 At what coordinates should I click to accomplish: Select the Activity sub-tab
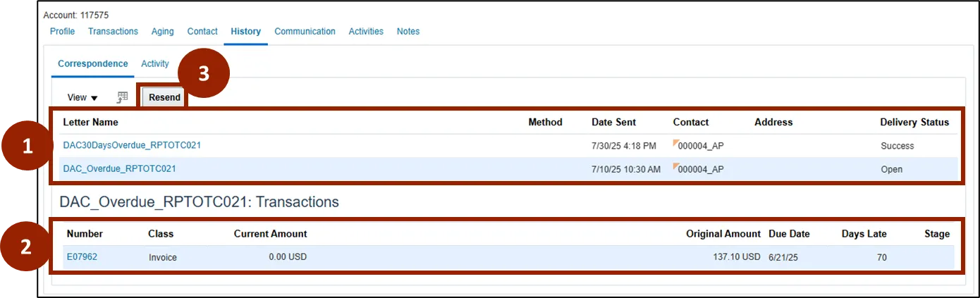[155, 63]
